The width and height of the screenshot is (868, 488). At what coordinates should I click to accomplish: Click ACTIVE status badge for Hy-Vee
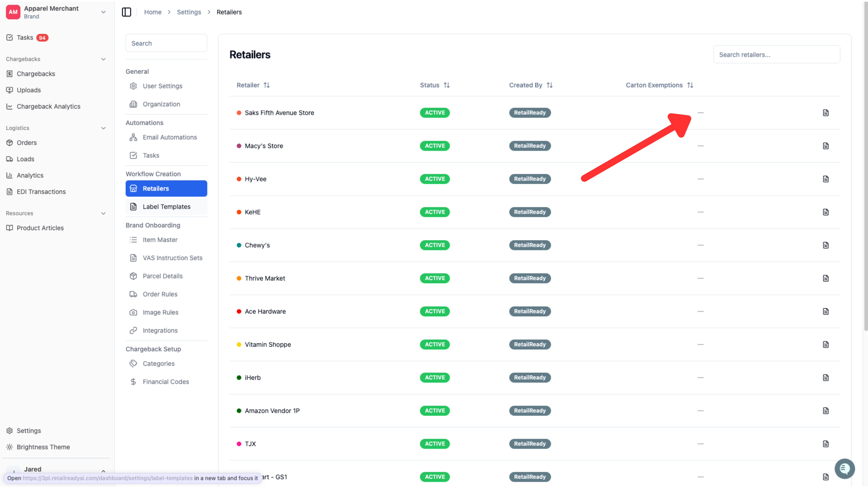point(435,179)
